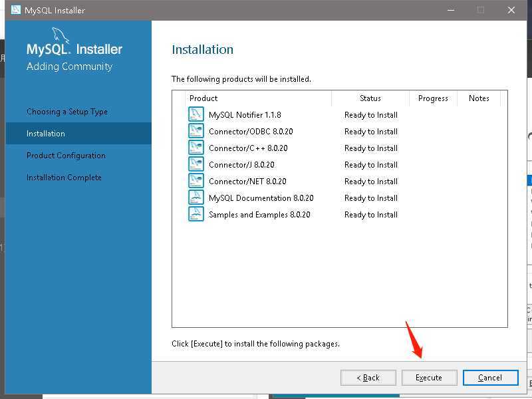Click Ready to Install status for Samples and Examples

click(x=371, y=215)
